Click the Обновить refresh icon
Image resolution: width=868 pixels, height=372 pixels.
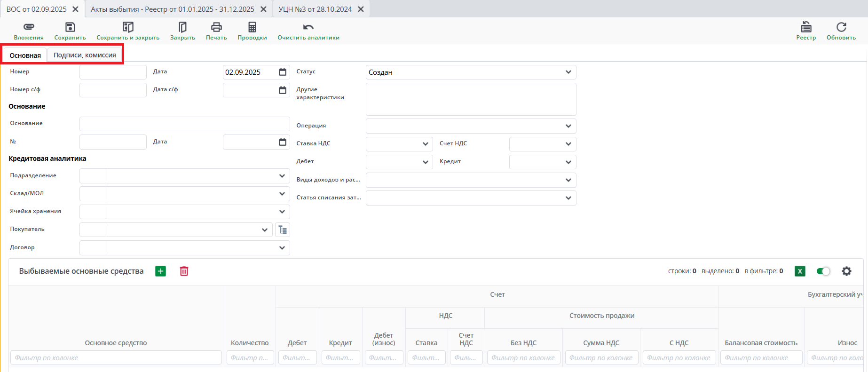tap(841, 27)
